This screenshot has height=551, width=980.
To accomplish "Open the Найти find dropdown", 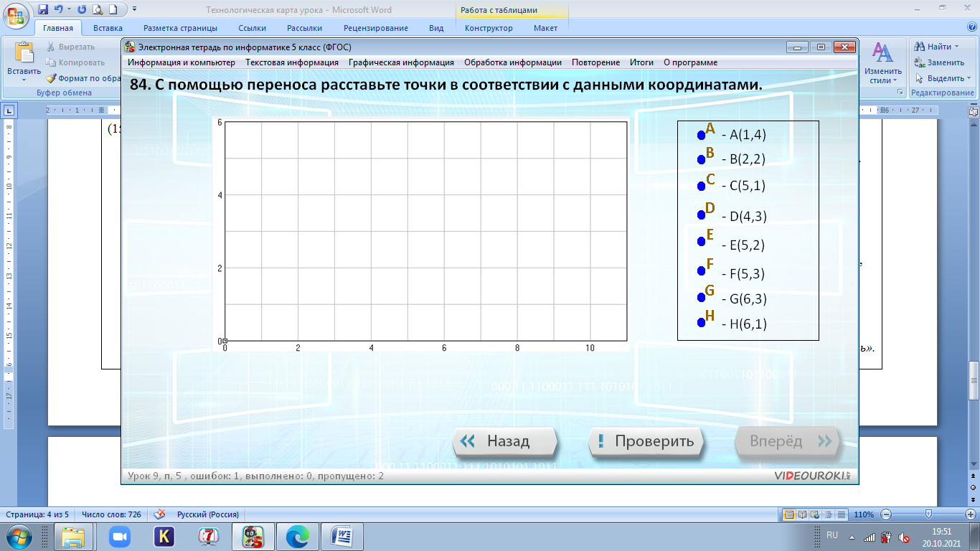I will (938, 47).
